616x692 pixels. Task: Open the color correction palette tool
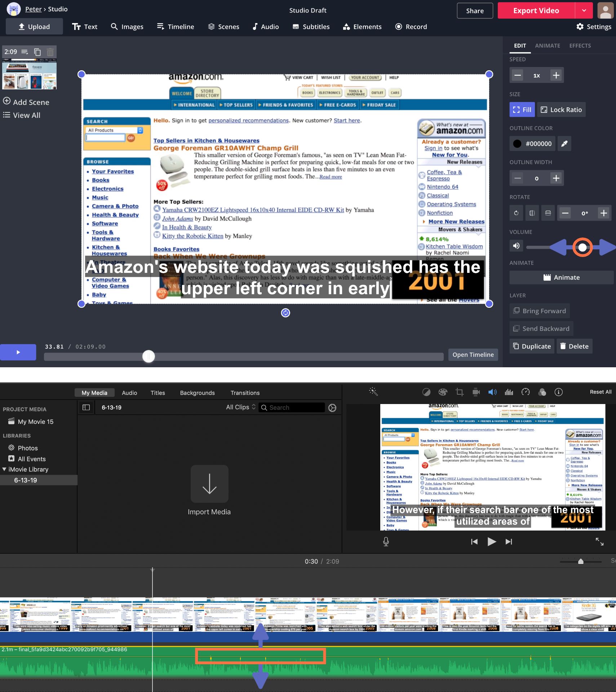click(x=443, y=392)
